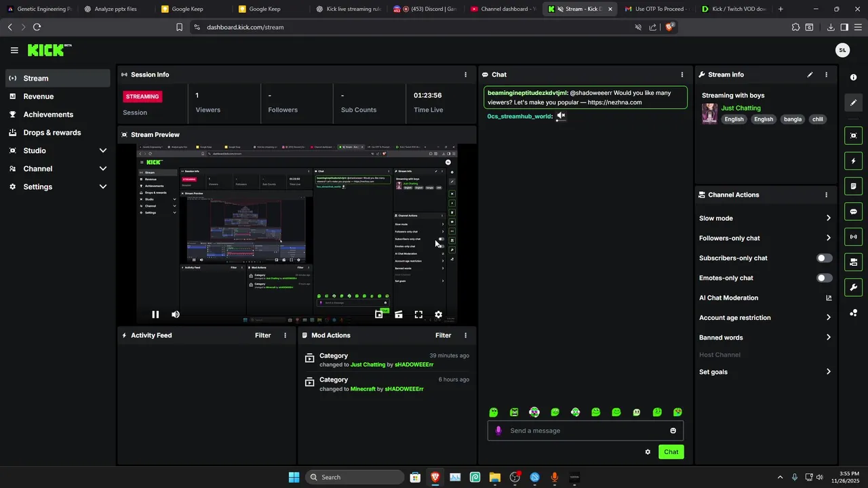Edit Stream info with the pencil icon
Screen dimensions: 868x488
click(810, 75)
